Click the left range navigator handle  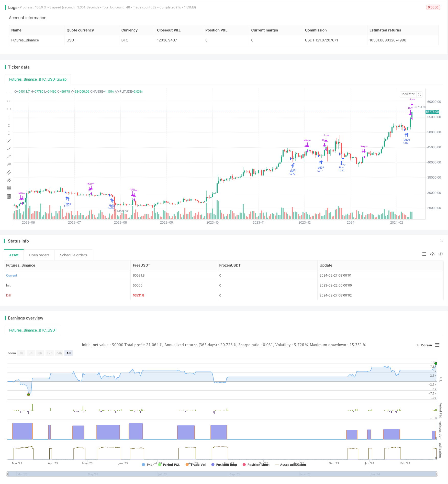click(x=7, y=474)
